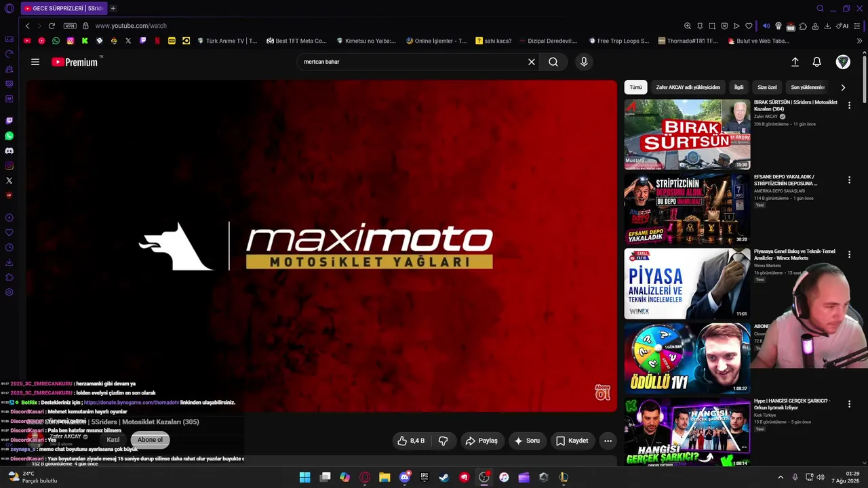Open the Soru ask button
The height and width of the screenshot is (488, 868).
(x=527, y=441)
